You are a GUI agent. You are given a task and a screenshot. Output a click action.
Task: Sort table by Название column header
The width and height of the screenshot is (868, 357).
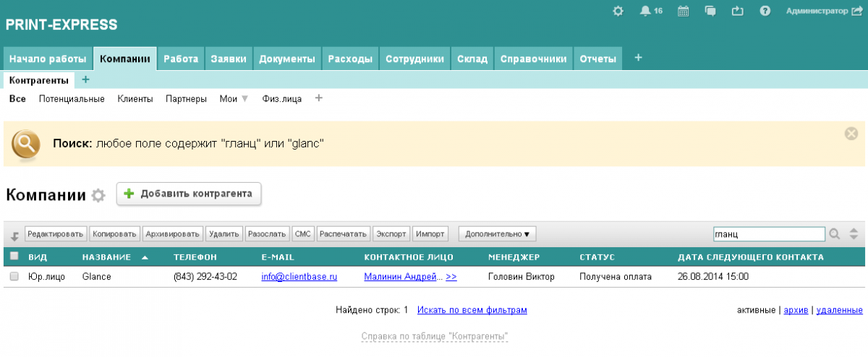[106, 257]
